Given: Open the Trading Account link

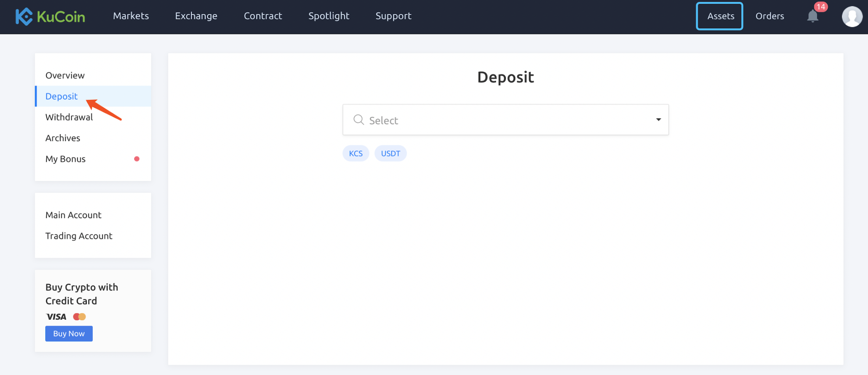Looking at the screenshot, I should tap(79, 236).
